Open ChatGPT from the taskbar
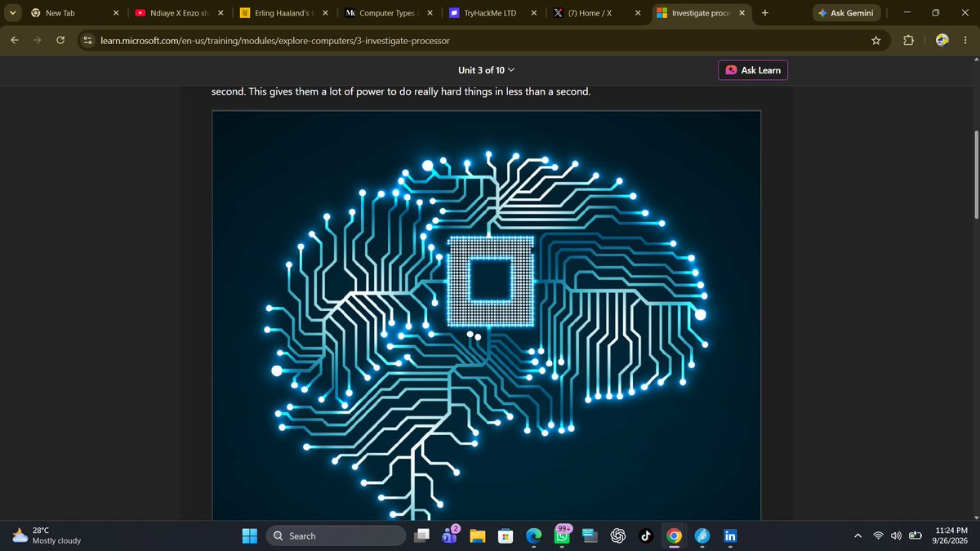 coord(619,535)
